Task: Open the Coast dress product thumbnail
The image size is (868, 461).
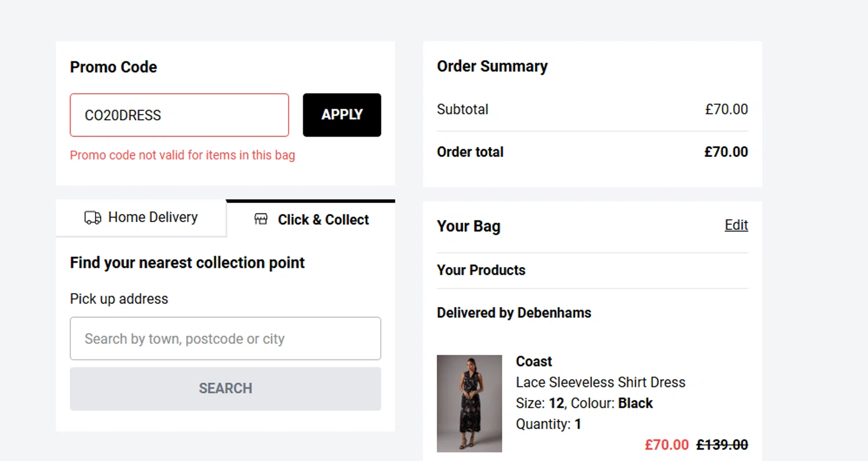Action: point(469,403)
